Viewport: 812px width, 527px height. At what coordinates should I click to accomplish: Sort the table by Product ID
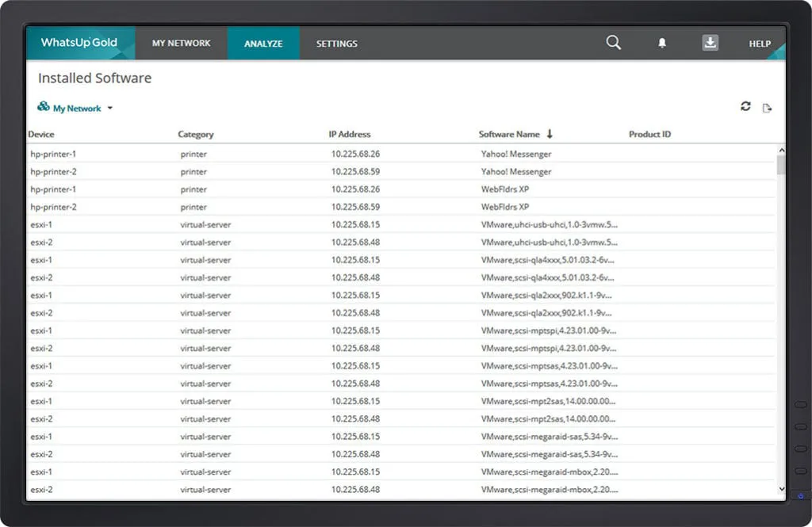pyautogui.click(x=649, y=133)
